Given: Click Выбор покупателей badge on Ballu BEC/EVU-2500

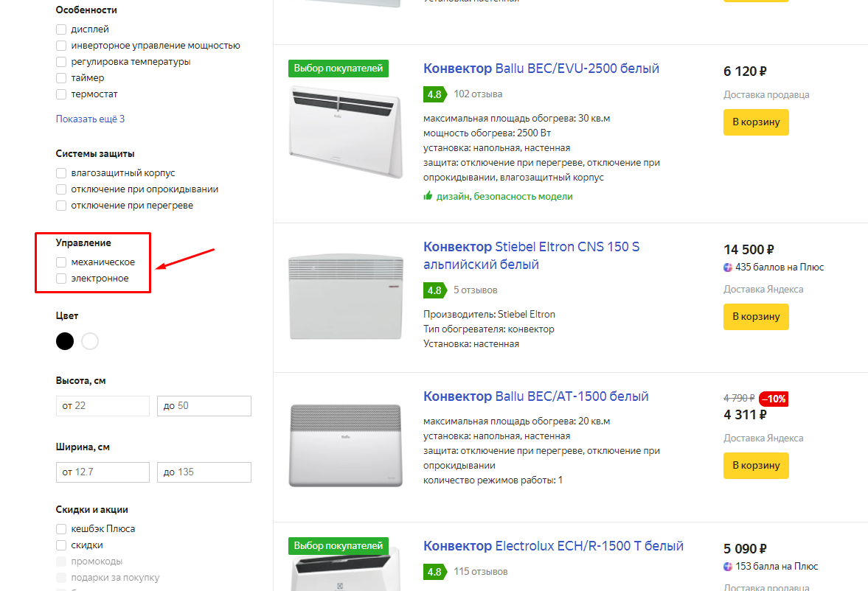Looking at the screenshot, I should coord(338,69).
